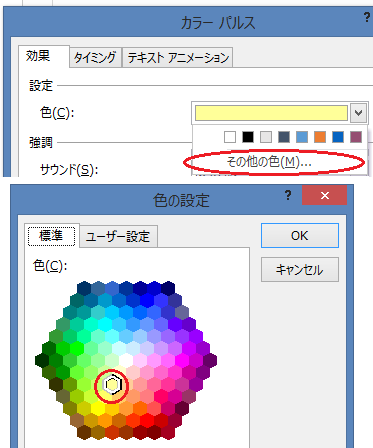The width and height of the screenshot is (373, 448).
Task: Pick the dark navy hexagon top-left
Action: point(84,288)
